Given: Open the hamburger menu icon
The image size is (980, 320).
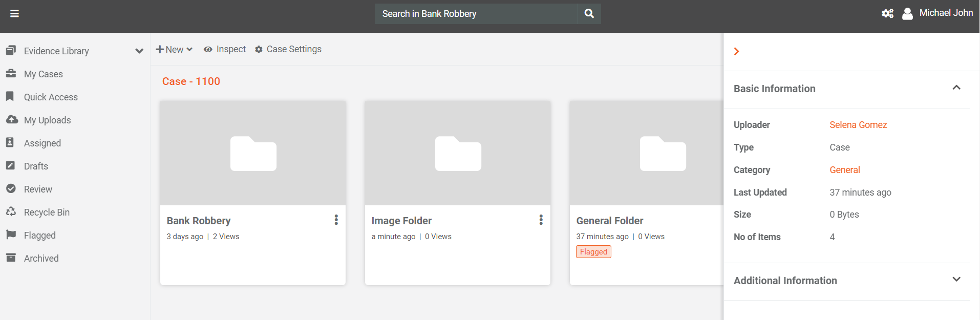Looking at the screenshot, I should coord(14,14).
